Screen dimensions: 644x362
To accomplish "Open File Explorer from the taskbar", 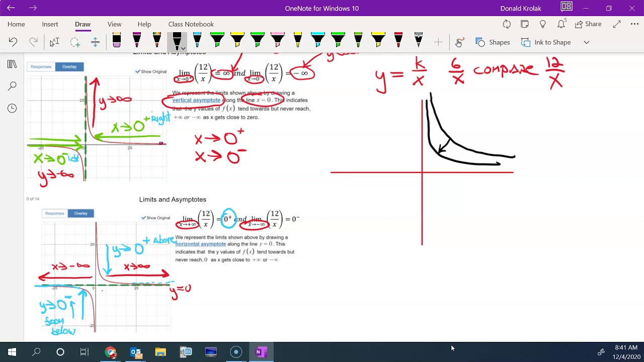I will (x=160, y=352).
